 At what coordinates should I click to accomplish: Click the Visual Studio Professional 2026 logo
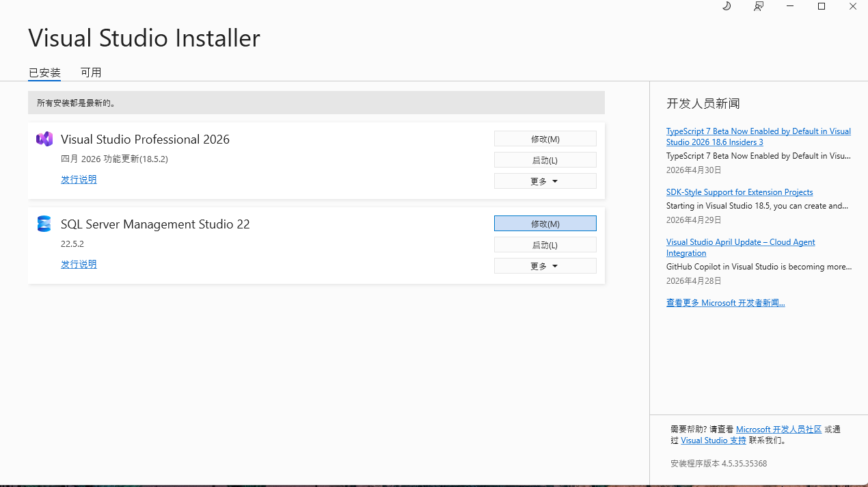click(x=44, y=139)
